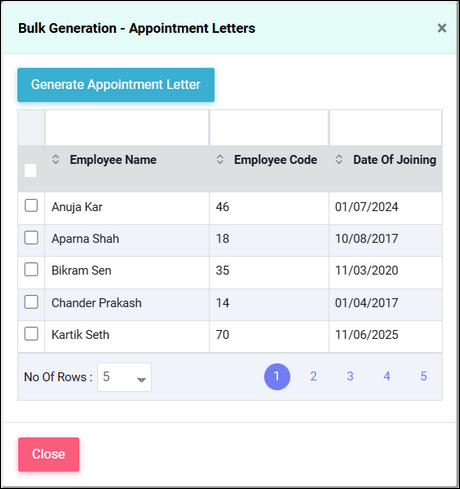Viewport: 460px width, 489px height.
Task: Focus the Date Of Joining filter field
Action: [x=385, y=128]
